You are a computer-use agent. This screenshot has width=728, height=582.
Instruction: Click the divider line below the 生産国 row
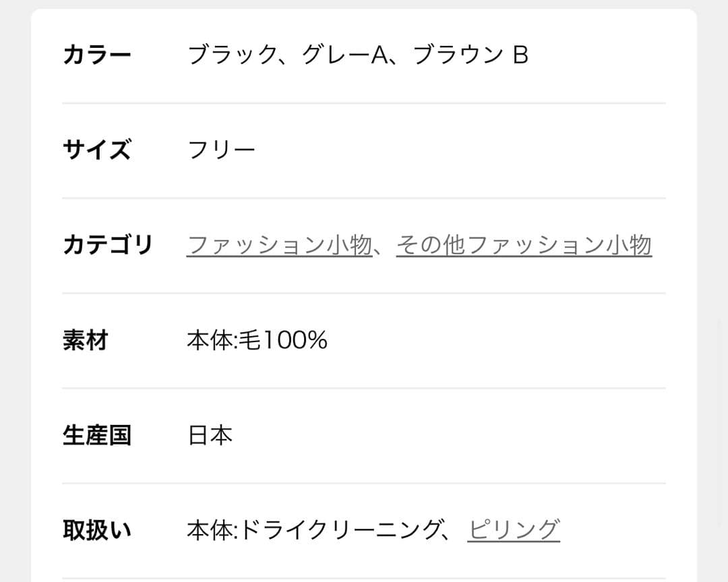point(364,483)
